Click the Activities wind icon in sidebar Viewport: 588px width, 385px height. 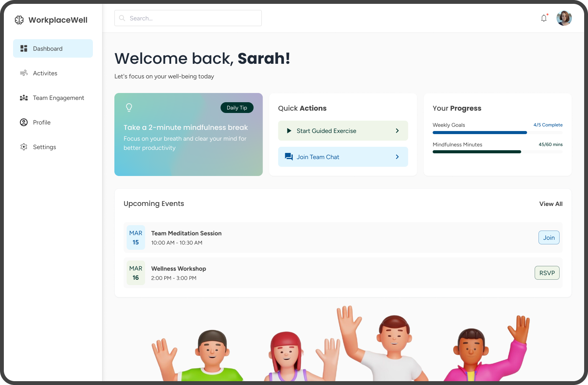pyautogui.click(x=24, y=73)
